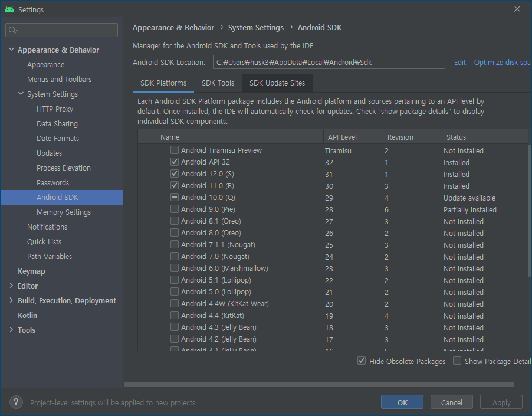Expand the Editor settings section

pos(11,286)
